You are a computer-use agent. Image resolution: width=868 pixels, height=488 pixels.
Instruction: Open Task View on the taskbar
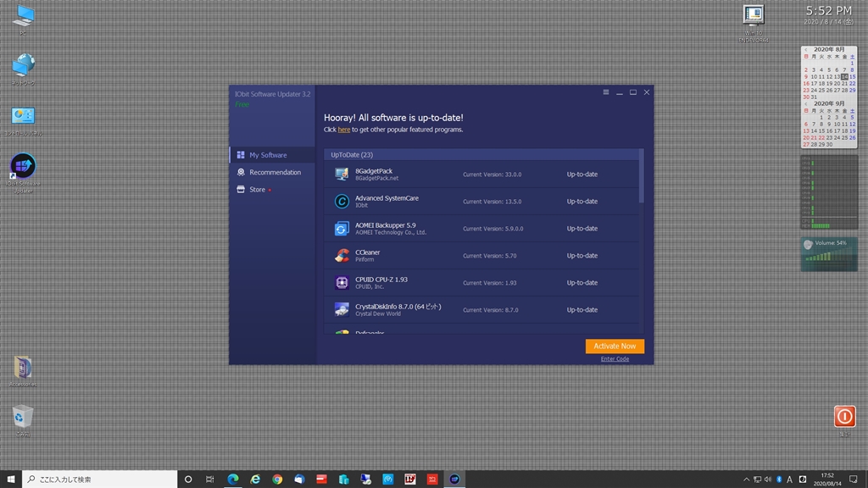coord(210,480)
